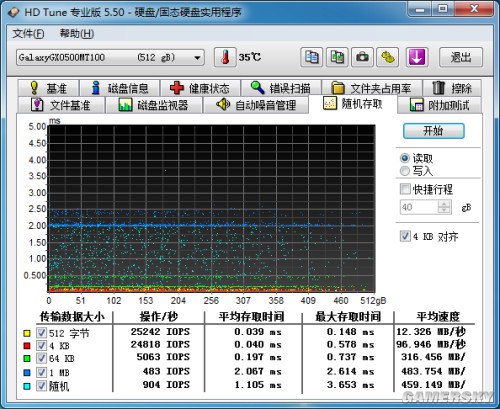The height and width of the screenshot is (409, 500).
Task: Open the 健康状态 tab with red cross
Action: (200, 88)
